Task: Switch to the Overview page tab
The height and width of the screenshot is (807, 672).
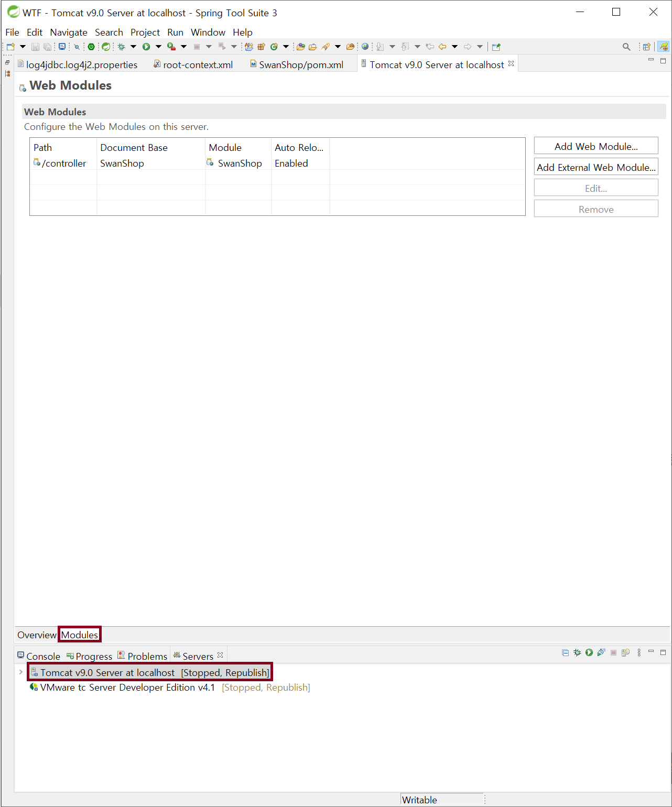Action: [x=37, y=635]
